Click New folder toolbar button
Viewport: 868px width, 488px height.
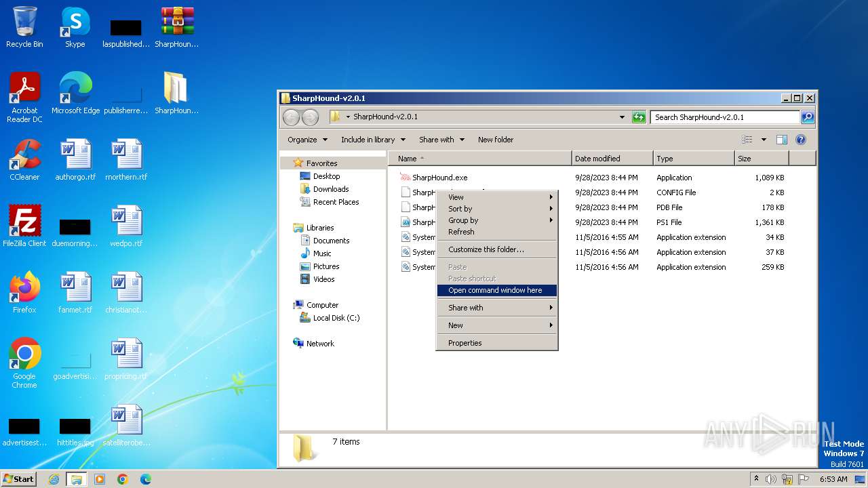496,140
